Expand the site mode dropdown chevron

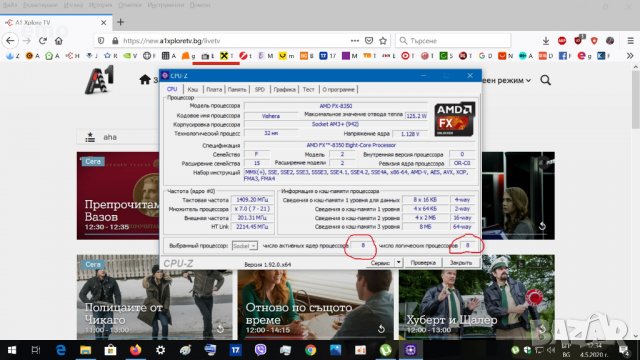click(x=528, y=80)
